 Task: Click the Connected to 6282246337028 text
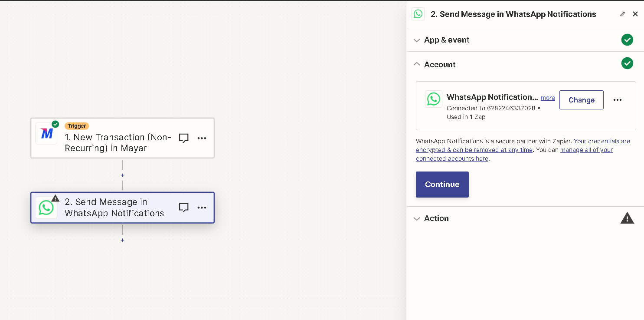(x=491, y=108)
